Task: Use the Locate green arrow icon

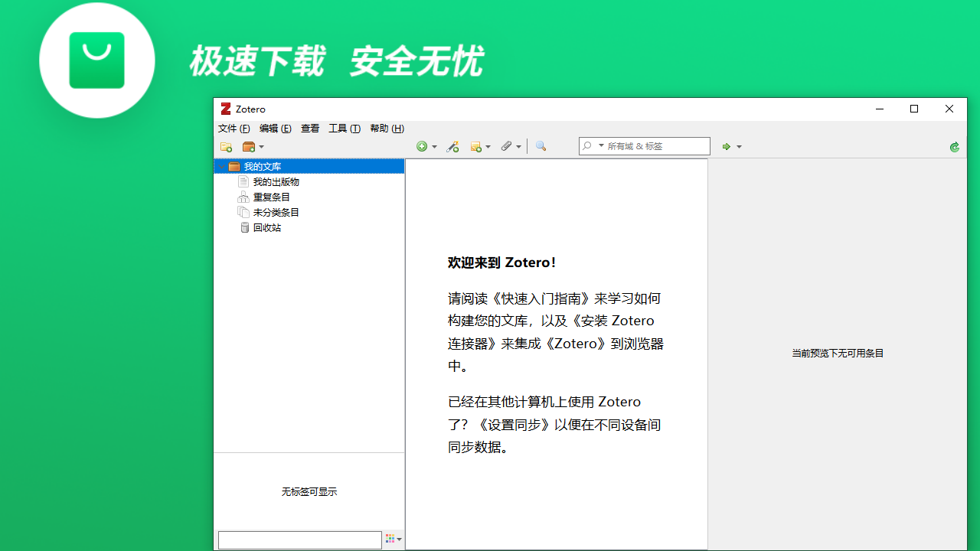Action: point(726,146)
